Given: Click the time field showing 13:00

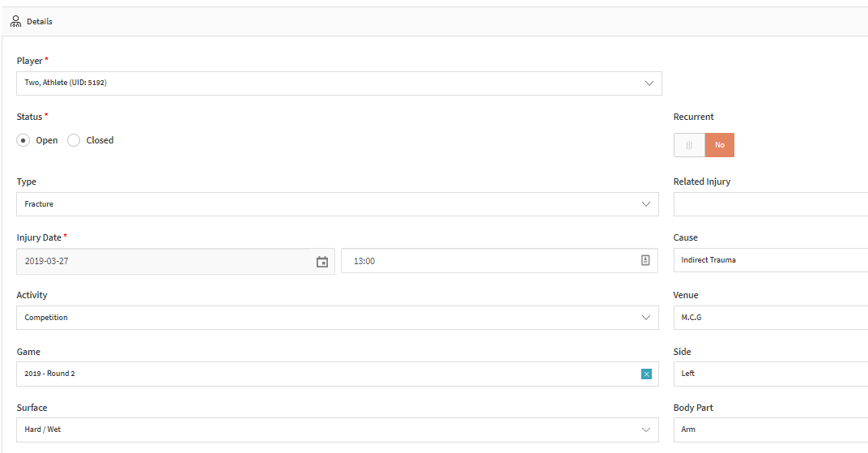Looking at the screenshot, I should (x=500, y=261).
